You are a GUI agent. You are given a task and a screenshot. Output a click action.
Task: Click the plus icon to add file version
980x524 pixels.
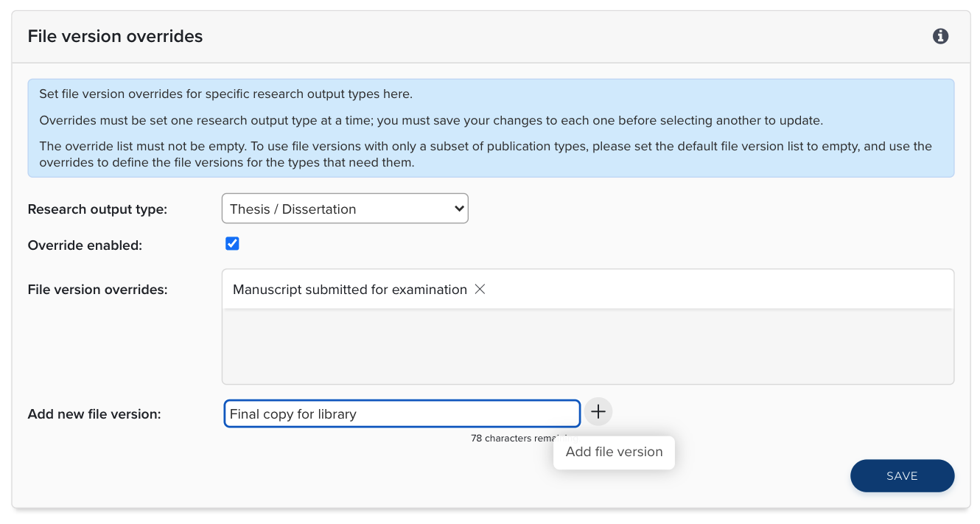pos(598,412)
